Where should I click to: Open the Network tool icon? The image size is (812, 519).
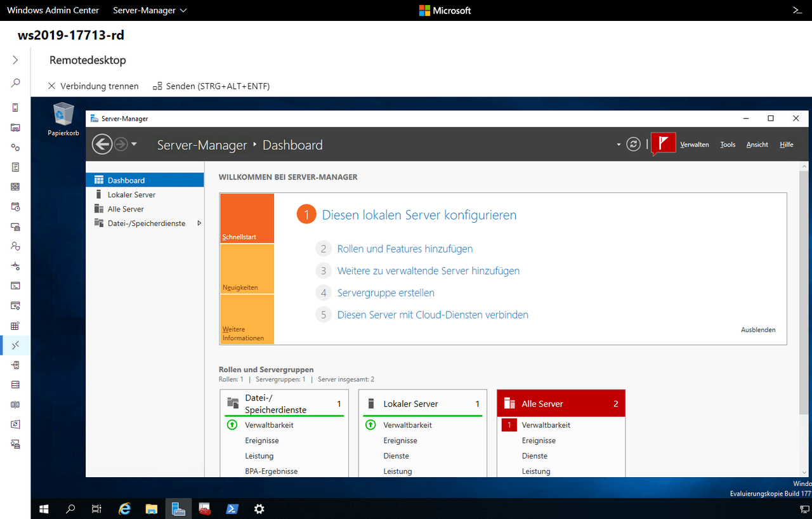tap(15, 266)
